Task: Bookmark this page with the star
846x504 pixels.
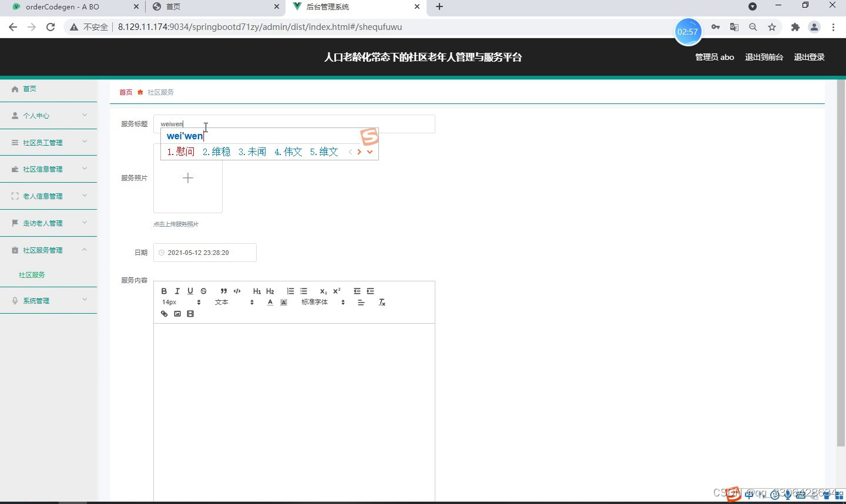Action: point(772,27)
